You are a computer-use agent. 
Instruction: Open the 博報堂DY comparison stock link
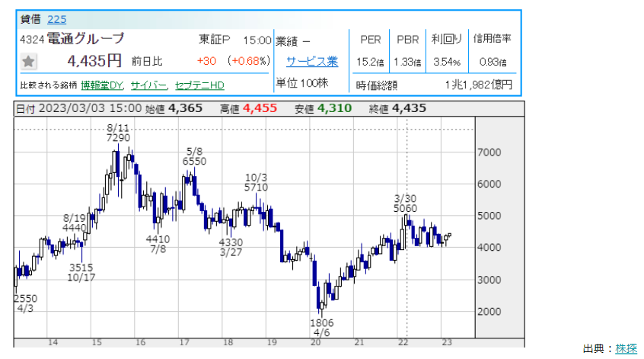pyautogui.click(x=103, y=85)
